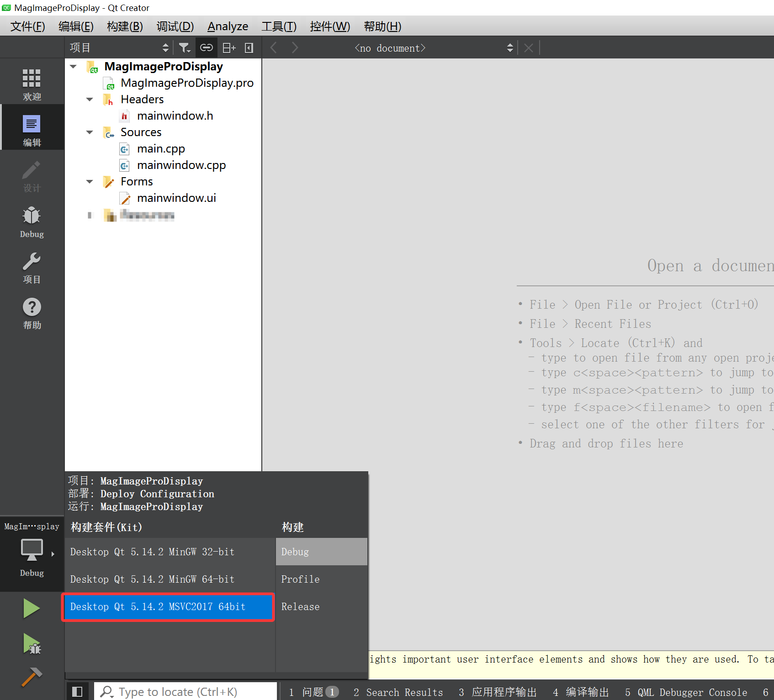Open Projects (项目) mode with wrench icon
This screenshot has width=774, height=700.
tap(32, 268)
